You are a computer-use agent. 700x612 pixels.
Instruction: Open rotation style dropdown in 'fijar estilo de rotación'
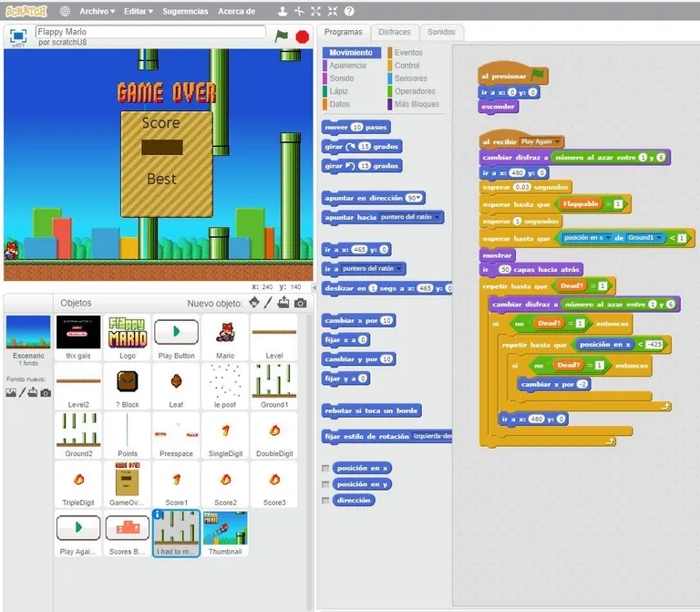click(x=432, y=436)
